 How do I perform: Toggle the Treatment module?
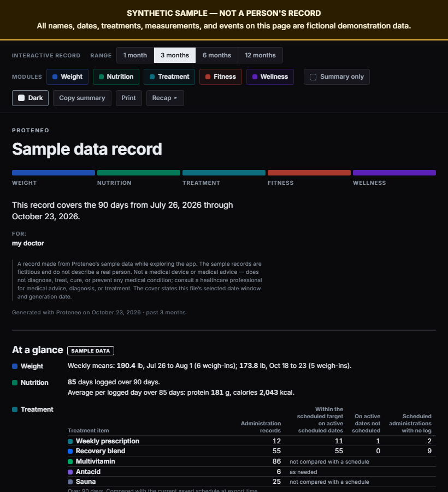pos(169,77)
